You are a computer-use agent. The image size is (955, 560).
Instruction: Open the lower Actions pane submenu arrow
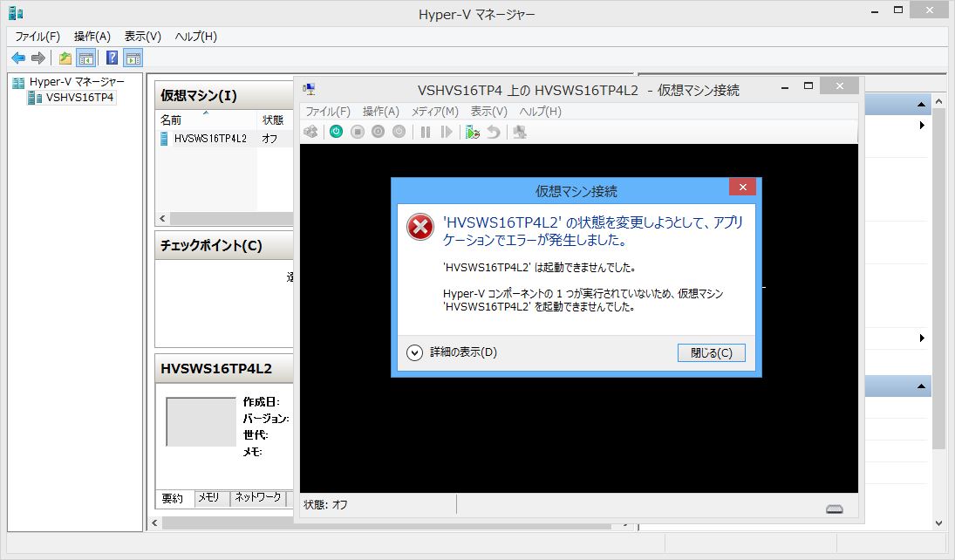click(922, 338)
